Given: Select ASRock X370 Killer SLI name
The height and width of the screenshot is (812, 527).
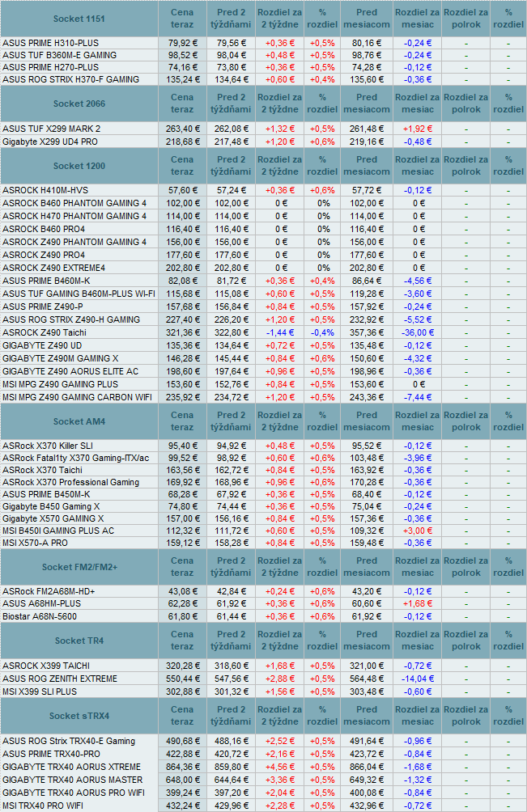Looking at the screenshot, I should click(48, 446).
